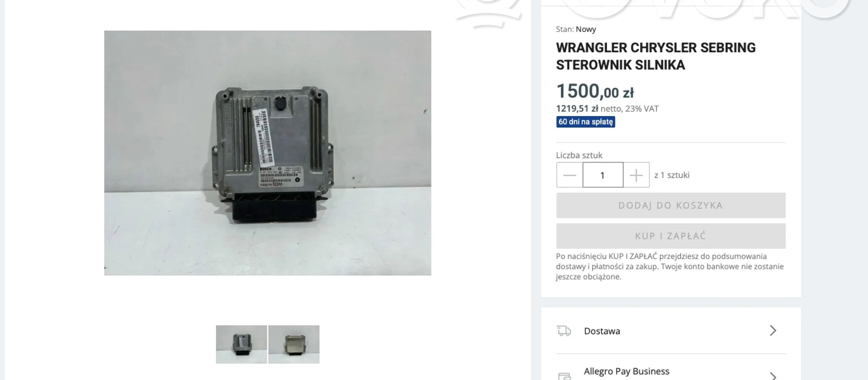Click the Stan: Nowy condition label
Screen dimensions: 868x380
click(576, 29)
